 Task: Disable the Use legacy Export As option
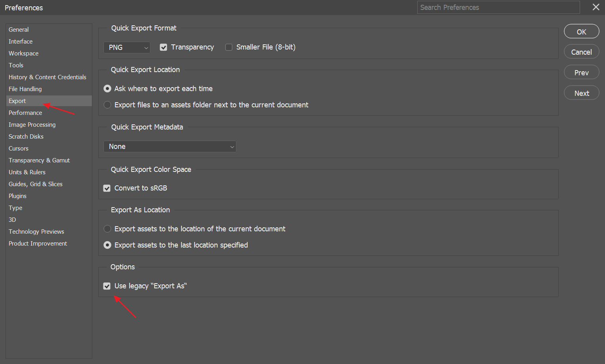[x=107, y=286]
